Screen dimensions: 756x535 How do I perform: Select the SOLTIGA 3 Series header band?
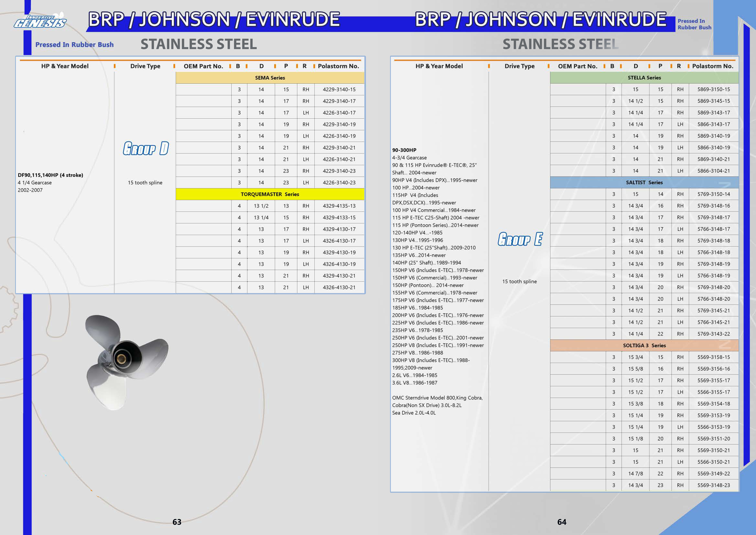644,346
